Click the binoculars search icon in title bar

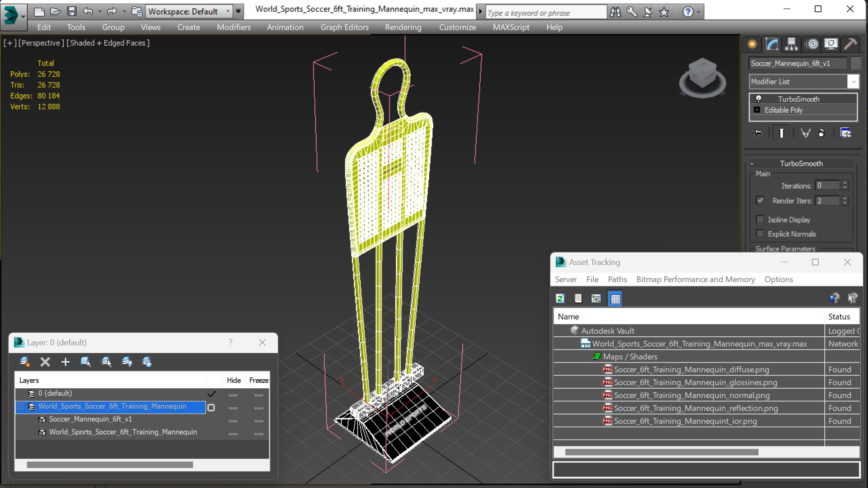click(615, 12)
